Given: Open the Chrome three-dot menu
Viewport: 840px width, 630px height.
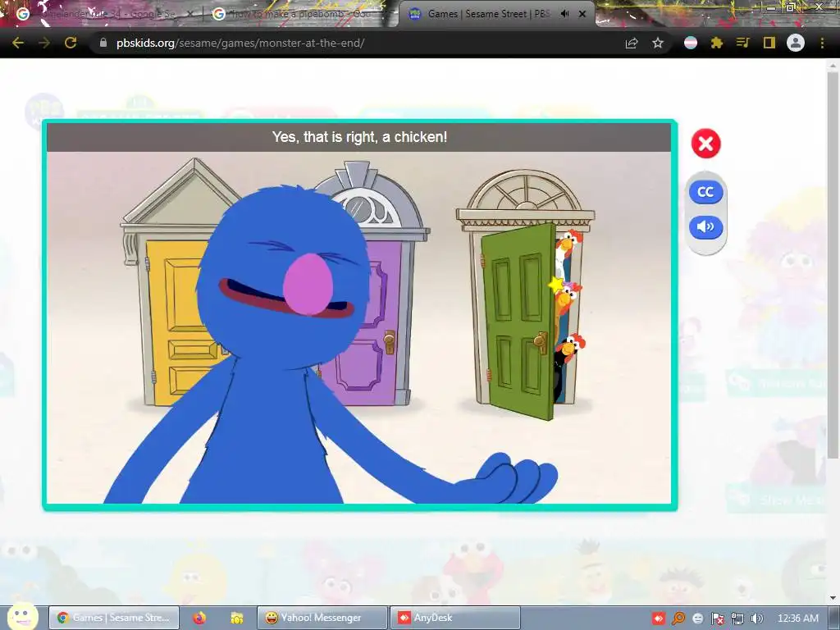Looking at the screenshot, I should point(822,43).
